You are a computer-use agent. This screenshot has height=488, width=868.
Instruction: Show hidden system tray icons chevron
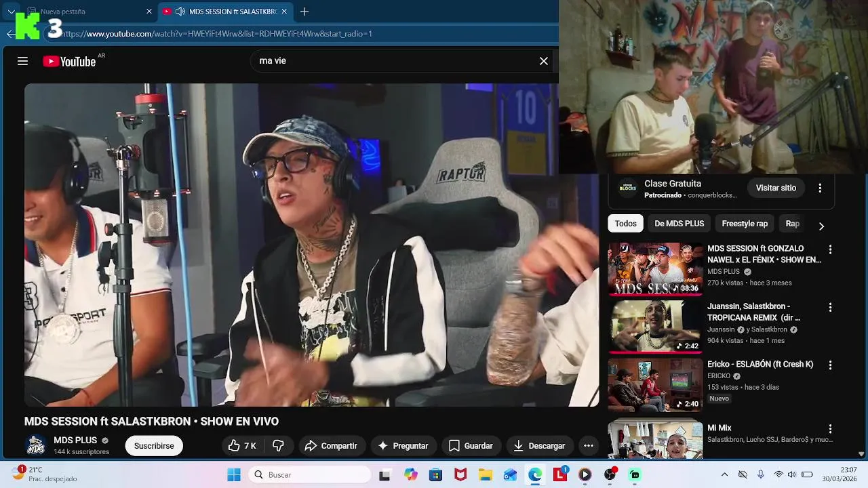click(x=724, y=474)
